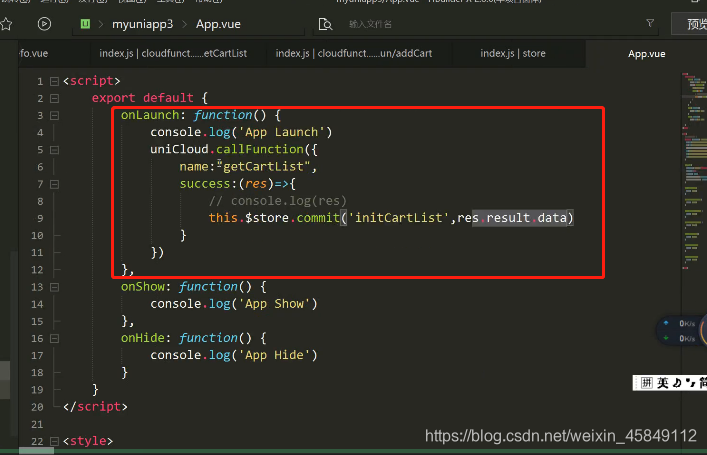Click 'callFunction' on line 5
Viewport: 707px width, 455px height.
point(260,149)
